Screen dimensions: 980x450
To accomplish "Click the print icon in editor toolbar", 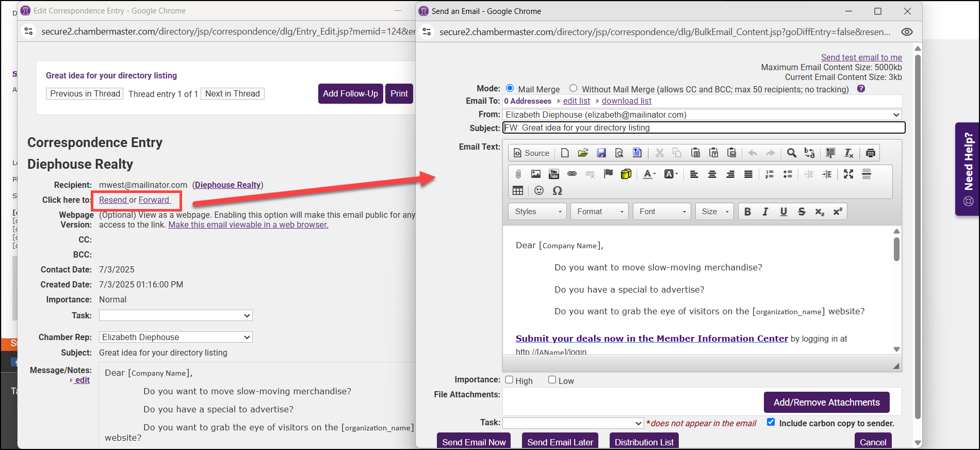I will coord(870,153).
